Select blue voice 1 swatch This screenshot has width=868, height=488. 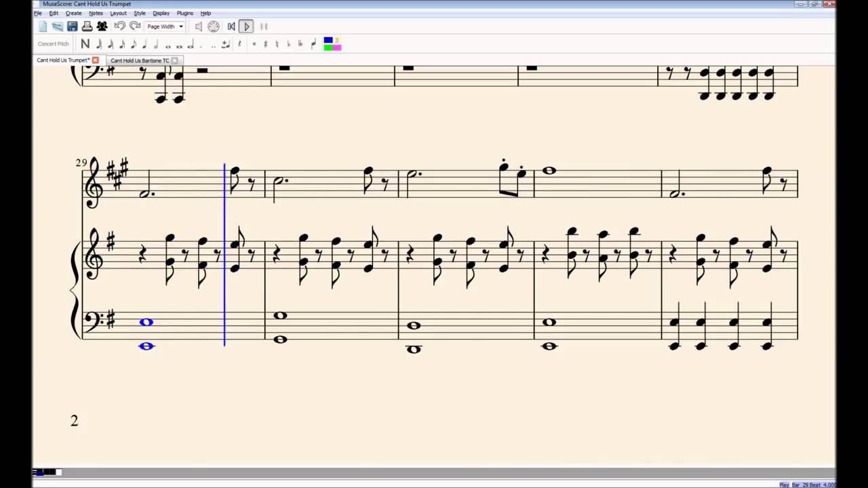pyautogui.click(x=328, y=41)
